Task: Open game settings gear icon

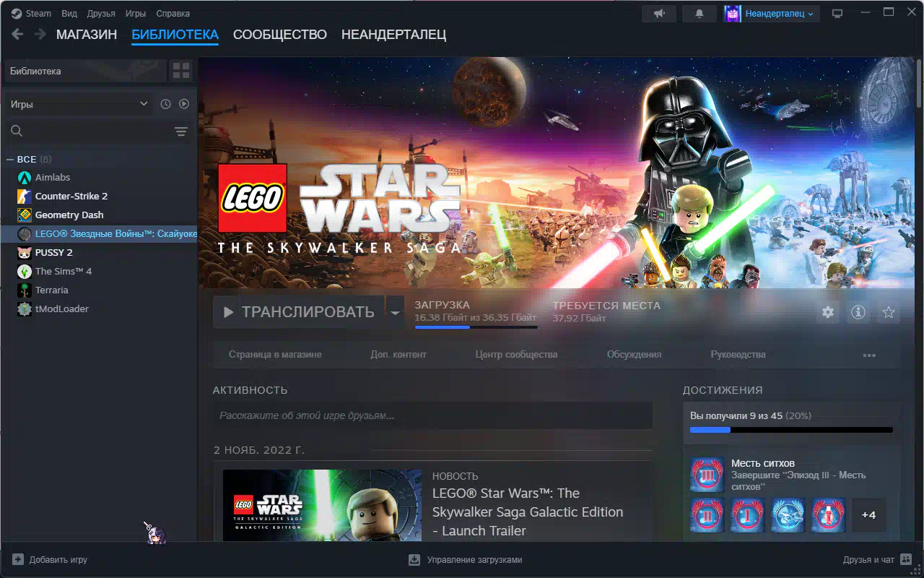Action: click(828, 312)
